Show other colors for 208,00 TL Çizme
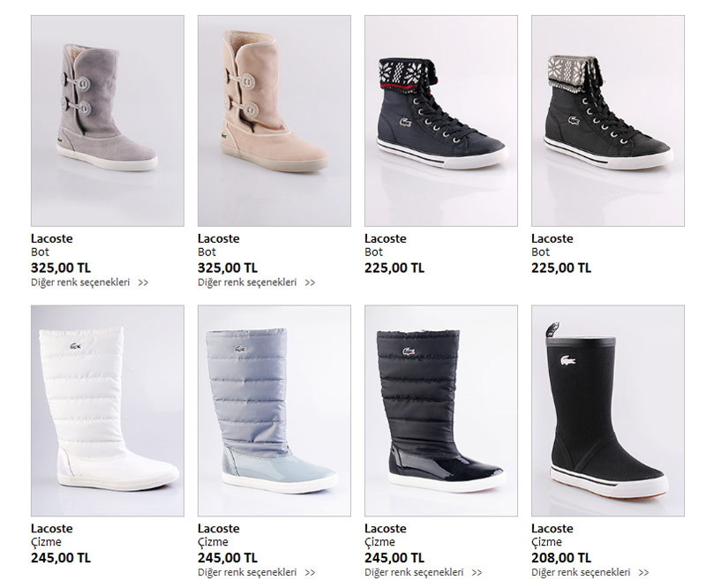This screenshot has width=706, height=588. [x=581, y=572]
